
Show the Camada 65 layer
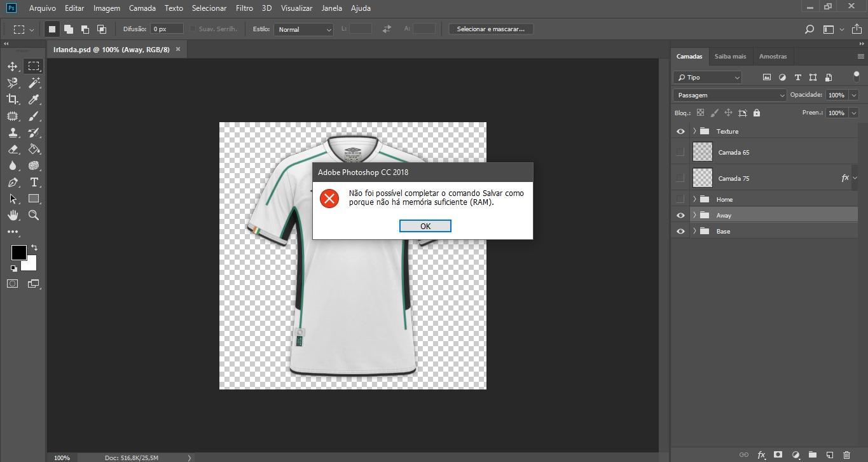(x=680, y=152)
